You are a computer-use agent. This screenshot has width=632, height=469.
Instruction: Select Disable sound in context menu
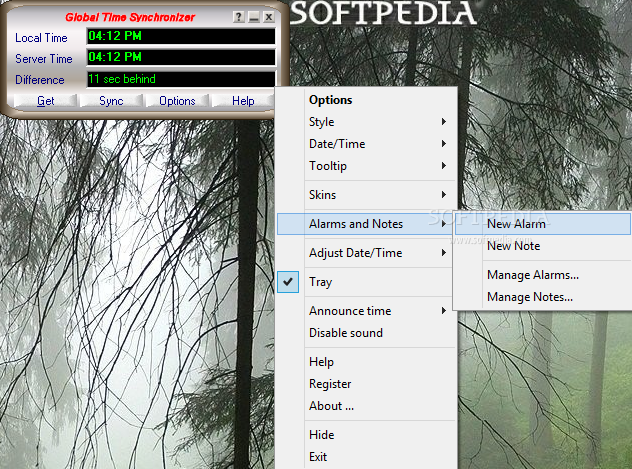click(x=367, y=333)
